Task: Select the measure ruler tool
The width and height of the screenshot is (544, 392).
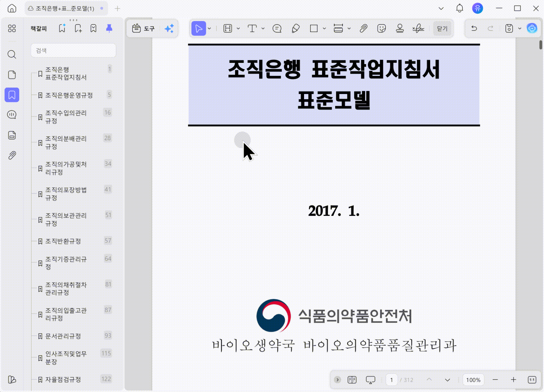Action: click(x=338, y=29)
